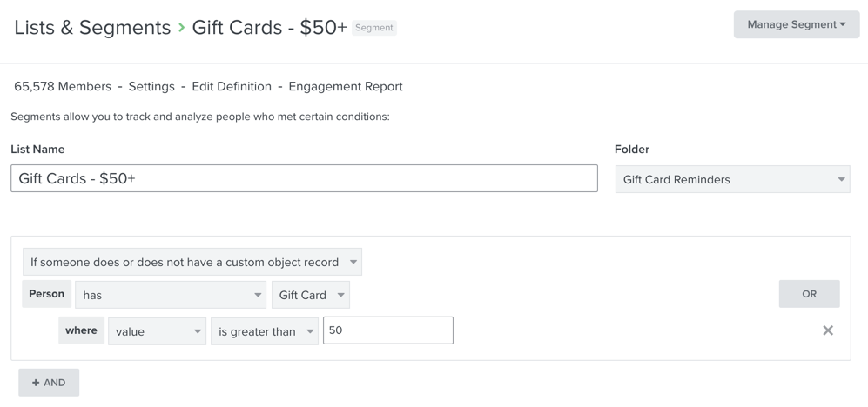Image resolution: width=868 pixels, height=407 pixels.
Task: Go to the Settings tab
Action: pos(151,87)
